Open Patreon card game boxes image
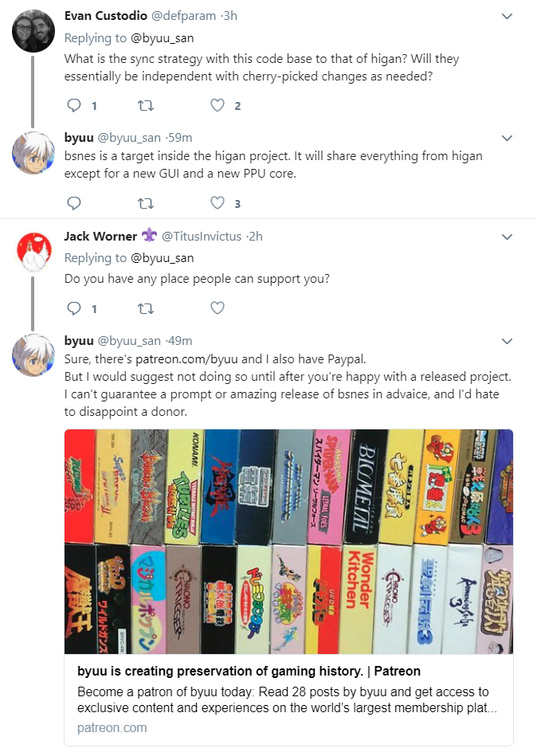This screenshot has height=756, width=537. click(x=288, y=542)
